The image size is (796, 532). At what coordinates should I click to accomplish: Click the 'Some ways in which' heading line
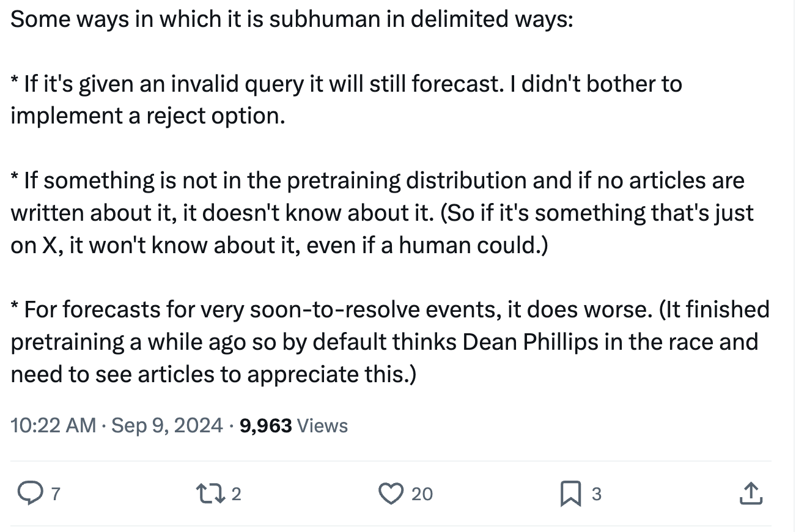(x=292, y=19)
